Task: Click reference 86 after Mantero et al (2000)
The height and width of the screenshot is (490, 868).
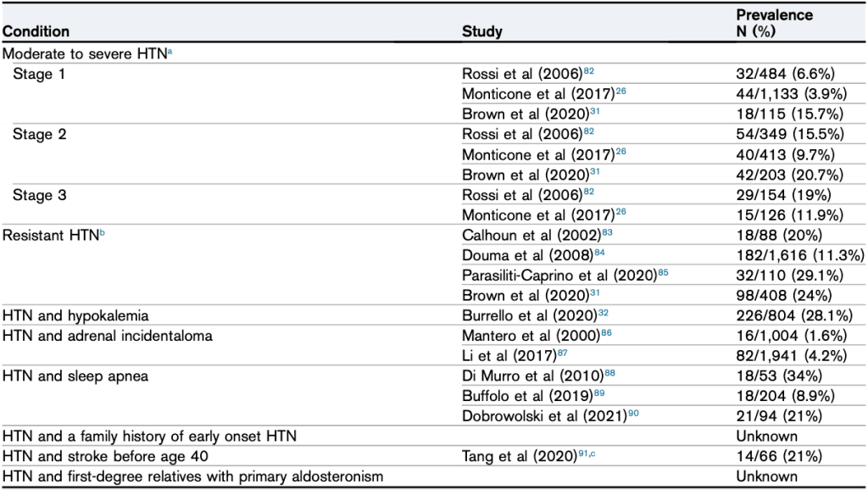Action: pyautogui.click(x=609, y=333)
